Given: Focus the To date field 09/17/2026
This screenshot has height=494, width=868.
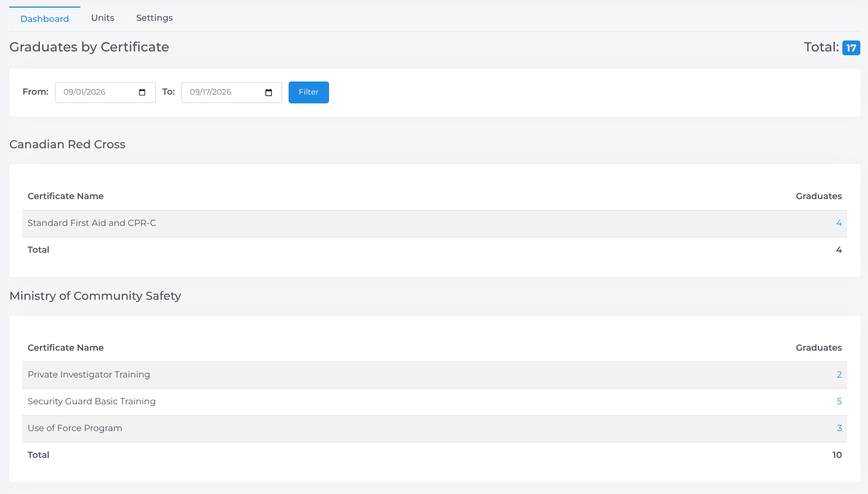Looking at the screenshot, I should (232, 92).
